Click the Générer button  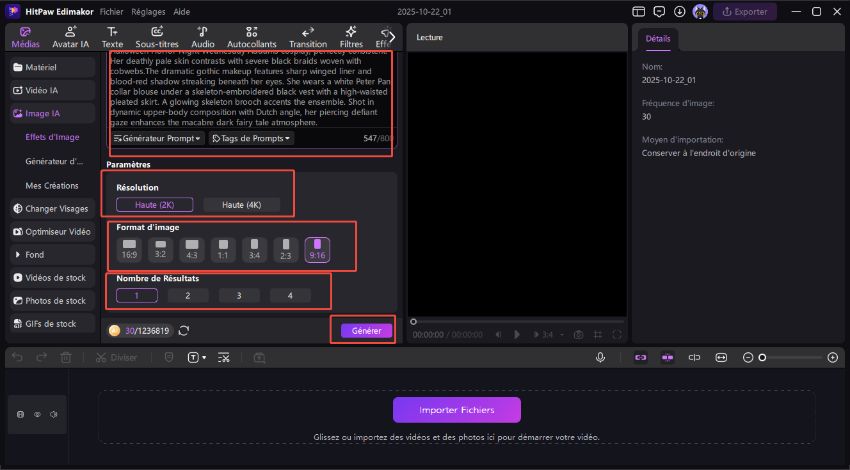click(366, 330)
